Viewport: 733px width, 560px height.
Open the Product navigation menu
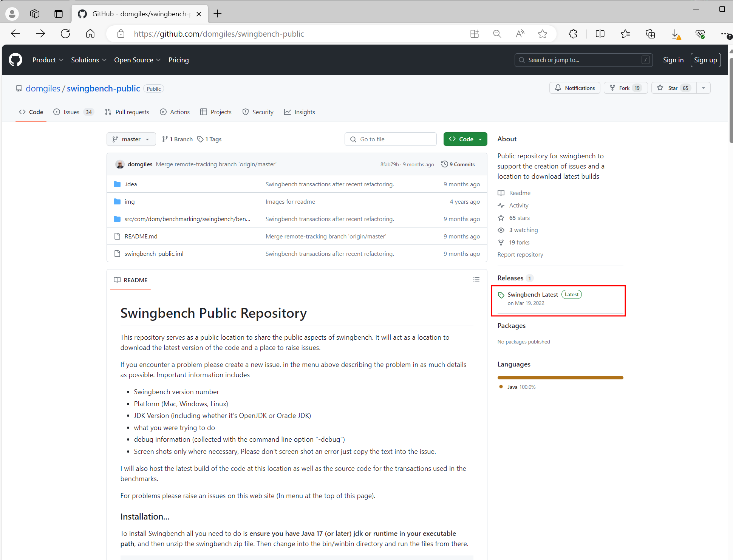(x=48, y=60)
